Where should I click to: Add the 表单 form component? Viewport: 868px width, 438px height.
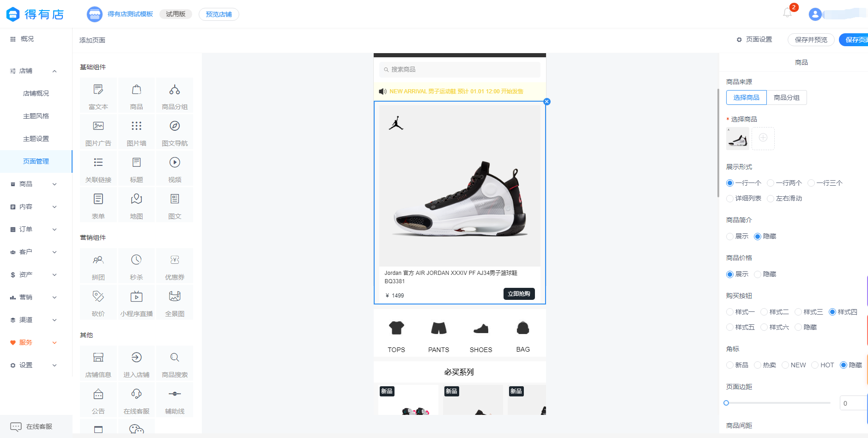coord(98,205)
